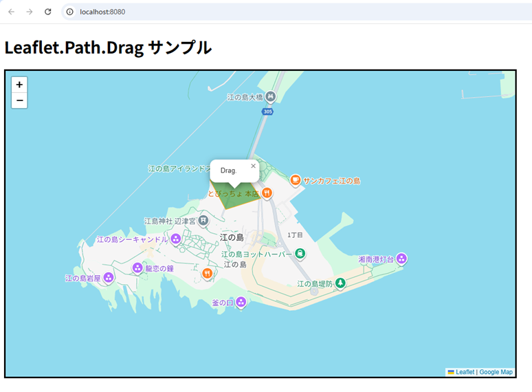Zoom in the map with plus button
This screenshot has height=392, width=532.
click(19, 85)
